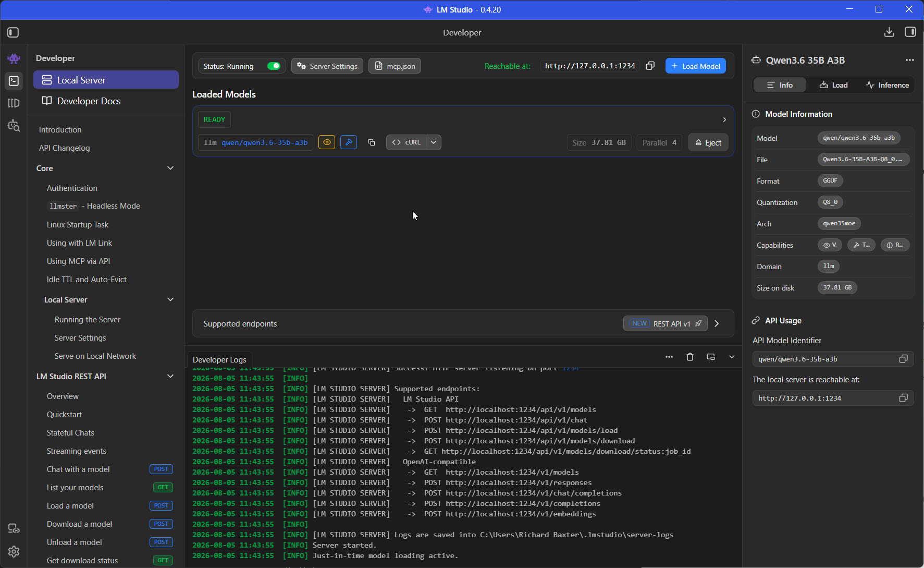Copy the API Model Identifier

[903, 359]
